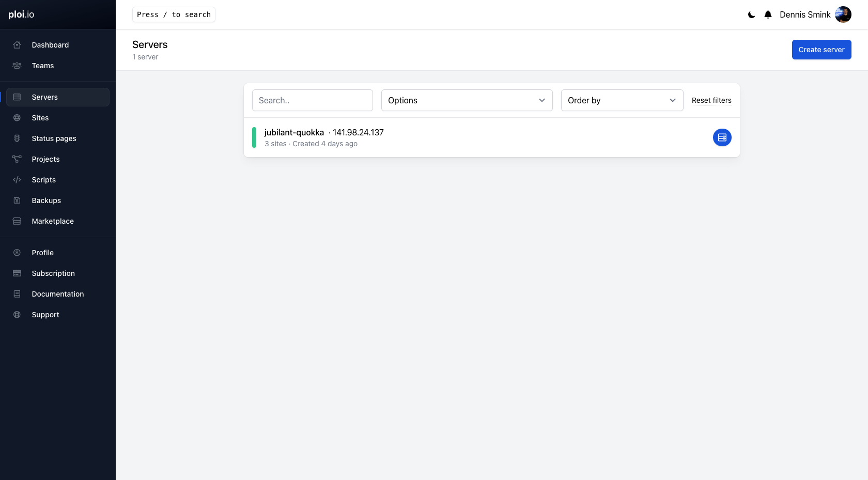The width and height of the screenshot is (868, 480).
Task: Click Dennis Smink's profile avatar
Action: tap(843, 14)
